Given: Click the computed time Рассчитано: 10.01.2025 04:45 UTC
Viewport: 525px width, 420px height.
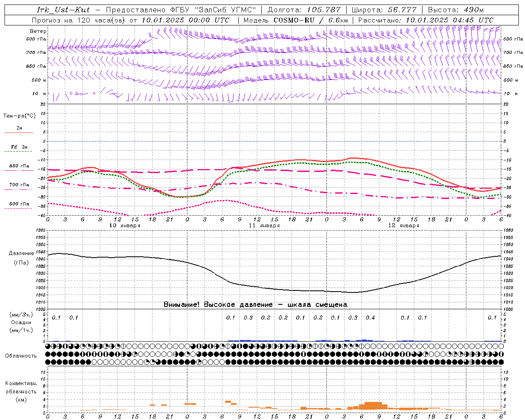Looking at the screenshot, I should click(x=426, y=20).
